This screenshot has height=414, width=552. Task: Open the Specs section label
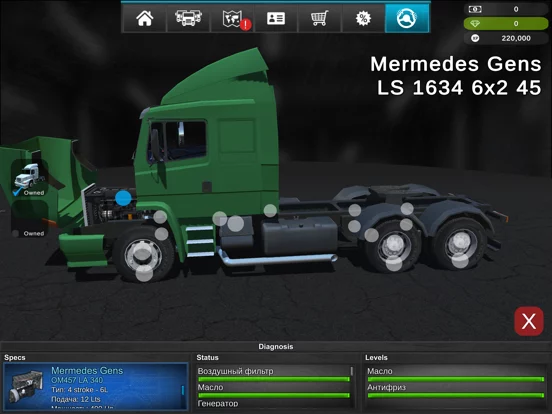coord(14,357)
